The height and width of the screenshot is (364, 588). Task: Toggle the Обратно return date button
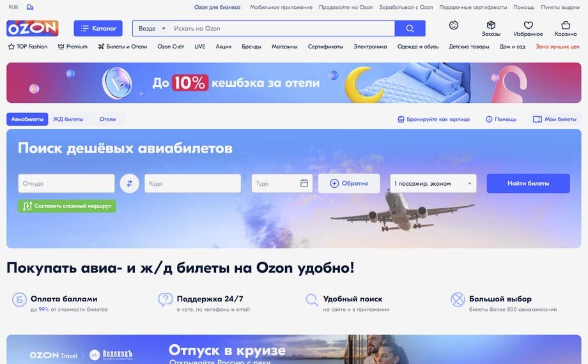tap(349, 183)
